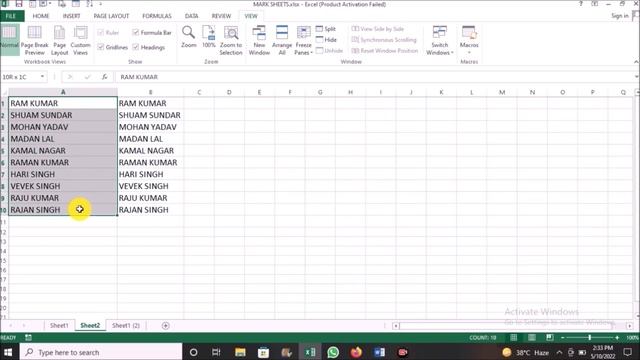Click taskbar search box

(x=101, y=352)
